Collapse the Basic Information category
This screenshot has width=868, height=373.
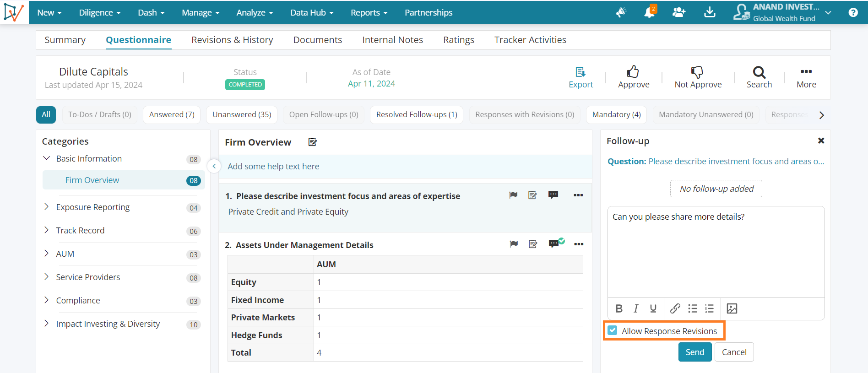[x=46, y=158]
